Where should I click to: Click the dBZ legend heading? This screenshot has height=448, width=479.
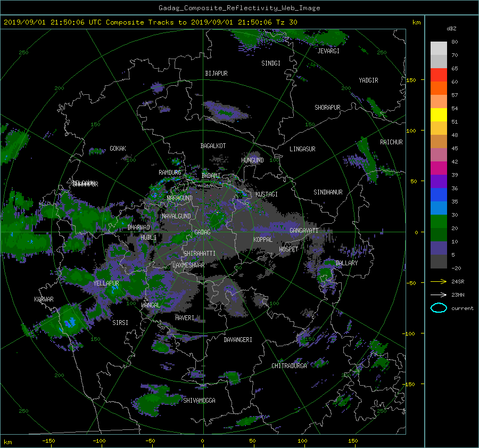coord(451,29)
